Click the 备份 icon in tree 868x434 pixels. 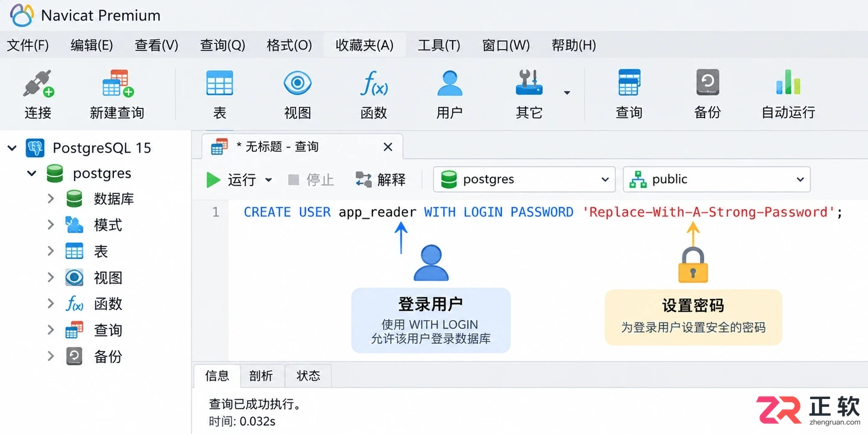click(x=74, y=356)
